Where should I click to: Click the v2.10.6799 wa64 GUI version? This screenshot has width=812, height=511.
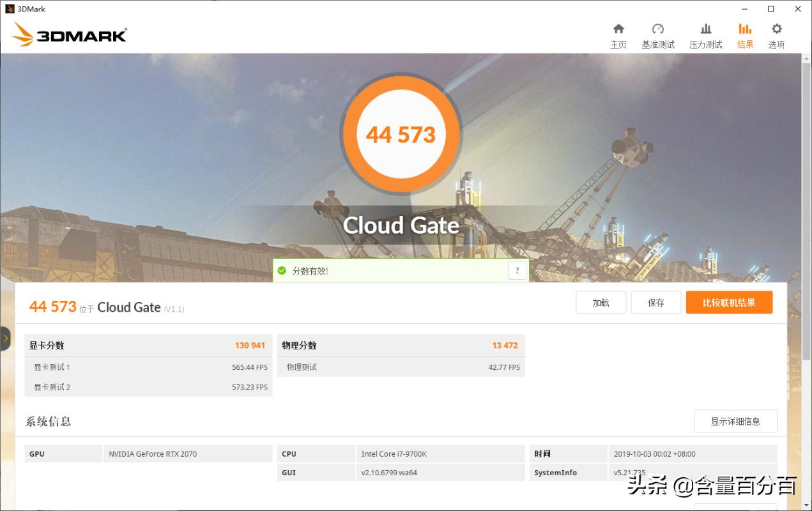coord(389,473)
